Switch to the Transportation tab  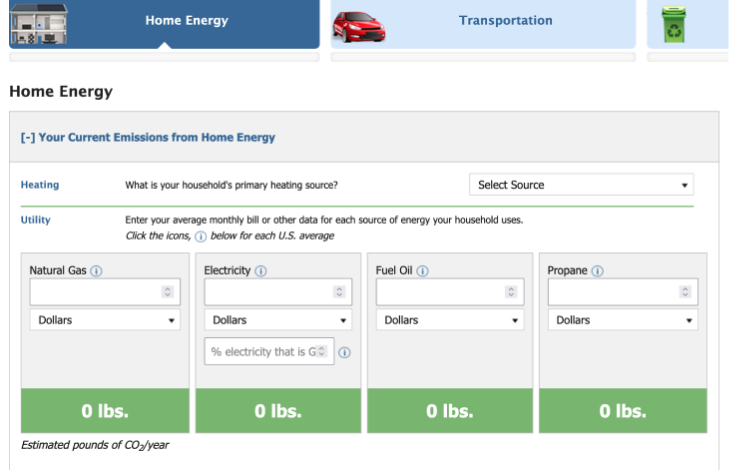click(483, 23)
